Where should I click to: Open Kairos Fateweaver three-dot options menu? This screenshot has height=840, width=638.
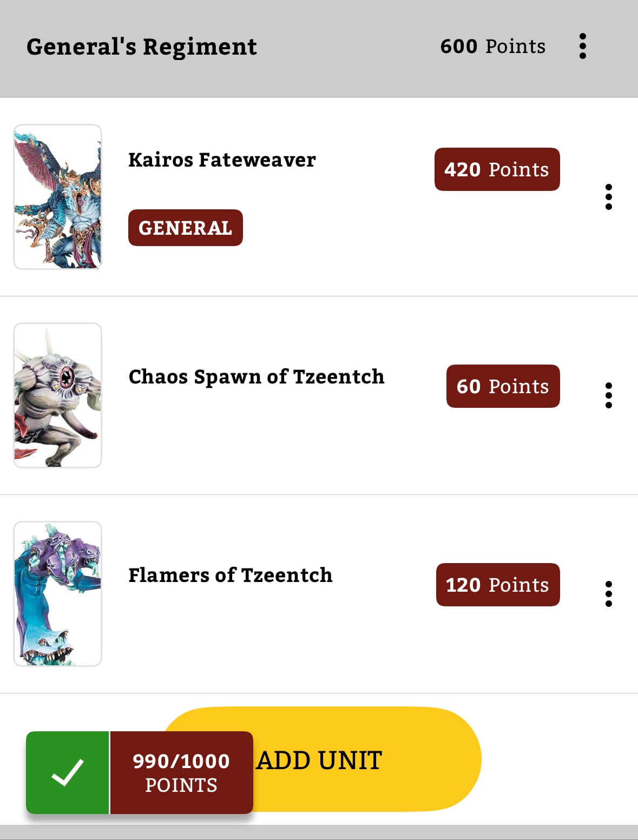pos(608,197)
